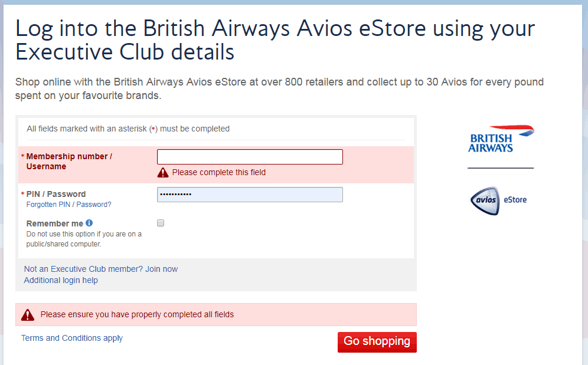The width and height of the screenshot is (588, 365).
Task: Select the Join now link
Action: pos(161,268)
